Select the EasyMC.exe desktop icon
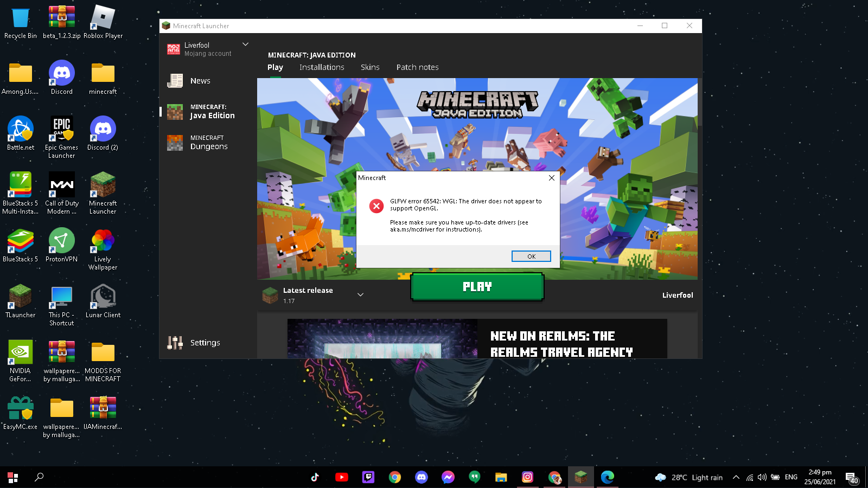Image resolution: width=868 pixels, height=488 pixels. (21, 413)
